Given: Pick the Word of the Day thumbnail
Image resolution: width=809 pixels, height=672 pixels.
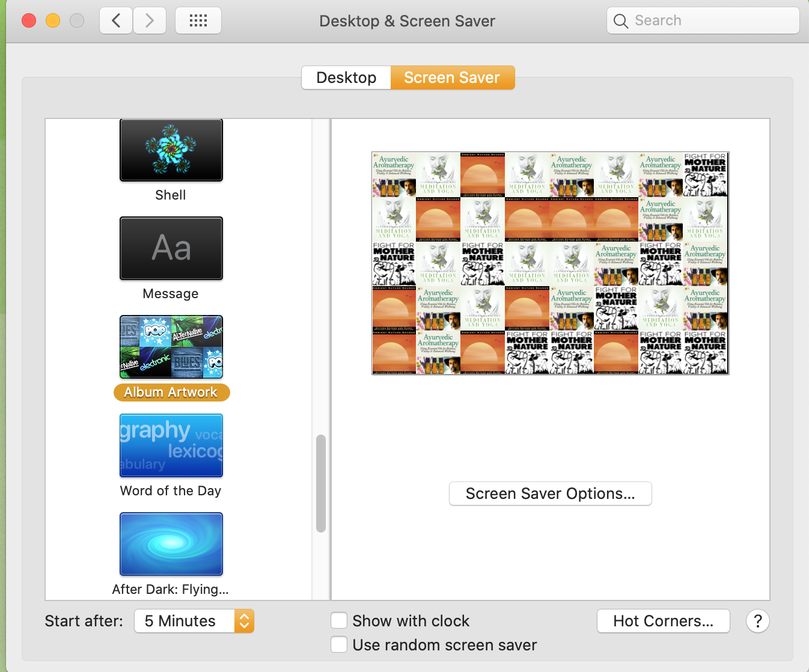Looking at the screenshot, I should [x=171, y=445].
